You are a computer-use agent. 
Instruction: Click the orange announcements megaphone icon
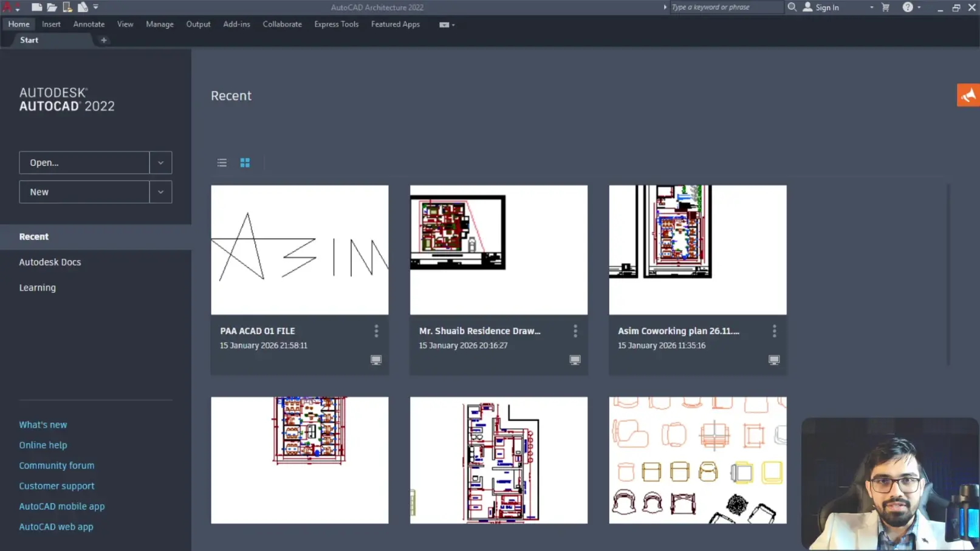point(968,95)
